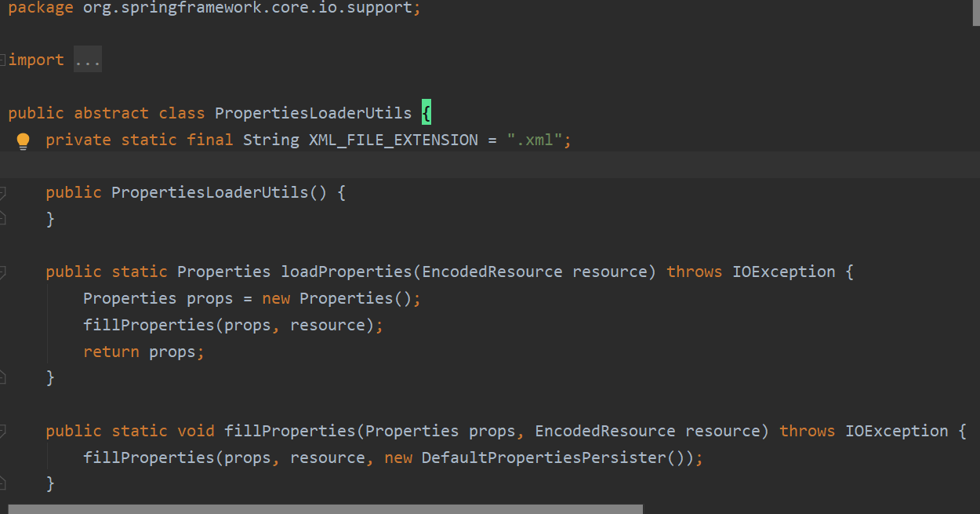Viewport: 980px width, 514px height.
Task: Click the throws keyword on loadProperties line
Action: (x=695, y=272)
